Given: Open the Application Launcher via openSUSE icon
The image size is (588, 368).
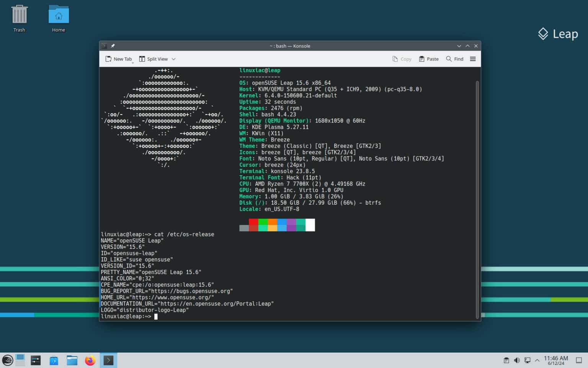Looking at the screenshot, I should point(8,360).
